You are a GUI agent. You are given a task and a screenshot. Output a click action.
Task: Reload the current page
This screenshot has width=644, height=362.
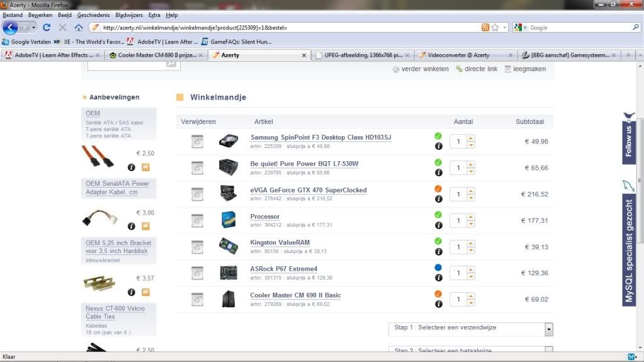click(47, 28)
